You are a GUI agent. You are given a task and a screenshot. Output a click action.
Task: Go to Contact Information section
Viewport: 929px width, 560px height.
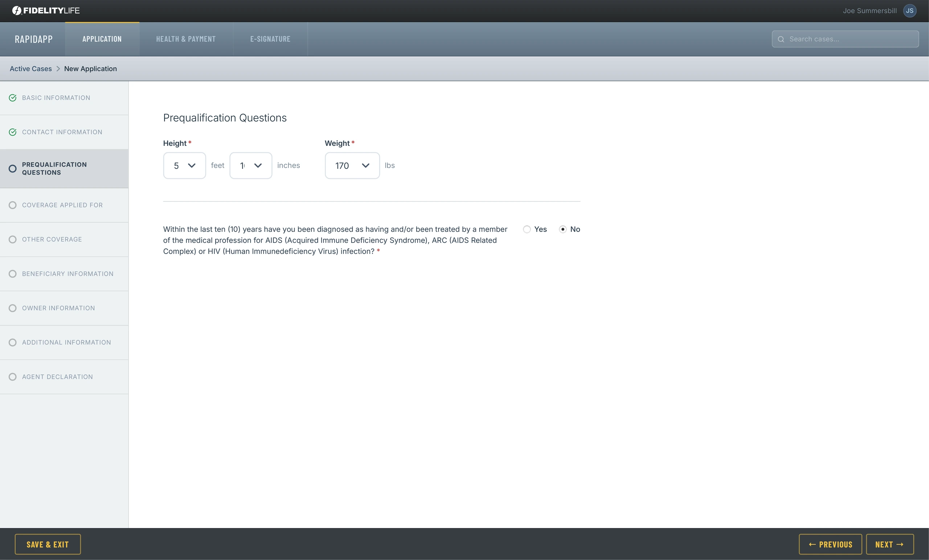point(64,132)
